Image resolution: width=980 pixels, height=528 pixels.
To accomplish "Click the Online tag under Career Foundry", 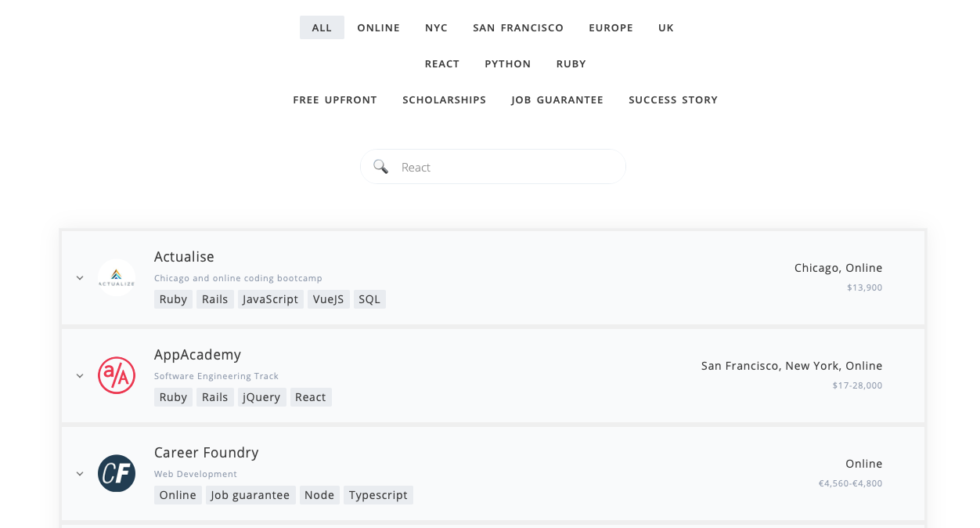I will [178, 495].
